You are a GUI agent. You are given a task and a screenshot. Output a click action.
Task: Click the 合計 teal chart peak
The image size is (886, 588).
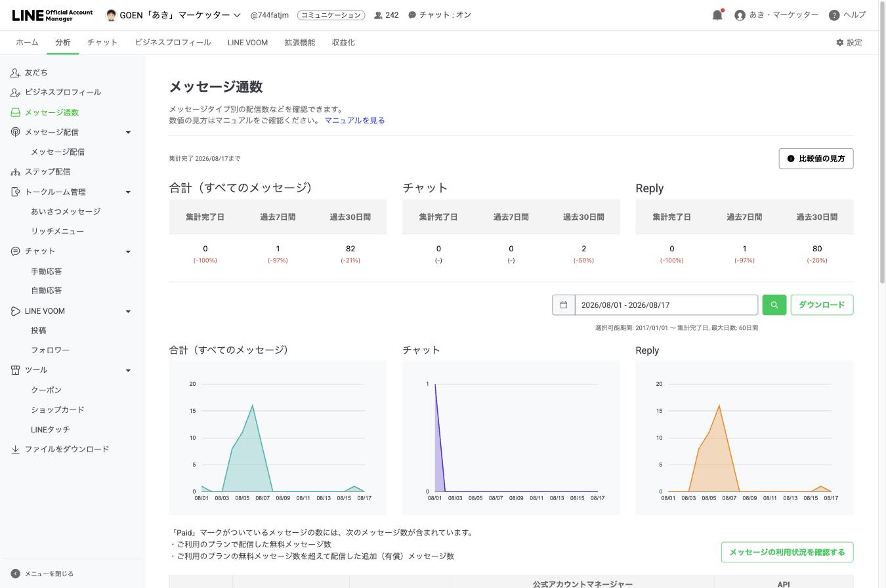tap(253, 406)
